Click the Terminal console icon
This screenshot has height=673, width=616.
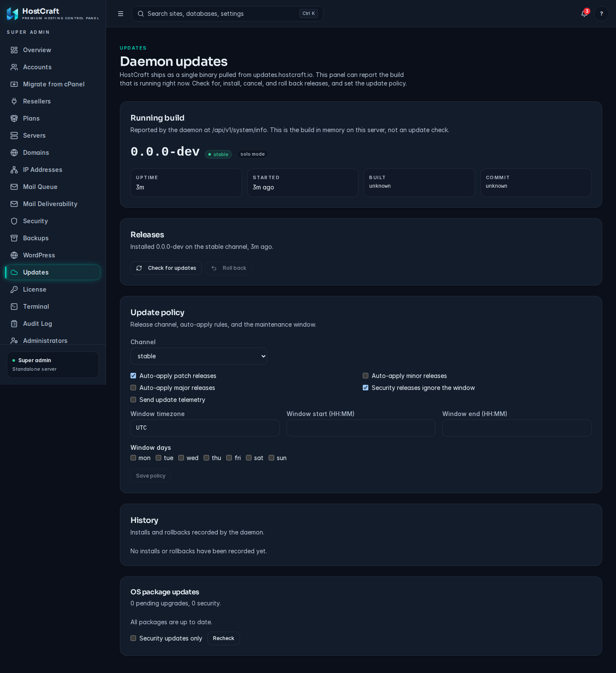(14, 307)
